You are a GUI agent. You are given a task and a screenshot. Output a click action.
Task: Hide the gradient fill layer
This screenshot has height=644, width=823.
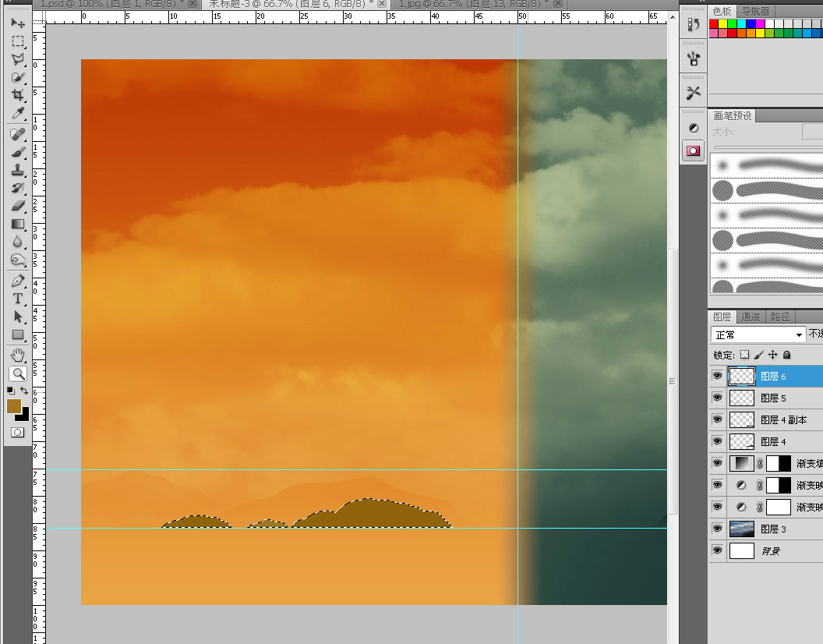coord(718,463)
